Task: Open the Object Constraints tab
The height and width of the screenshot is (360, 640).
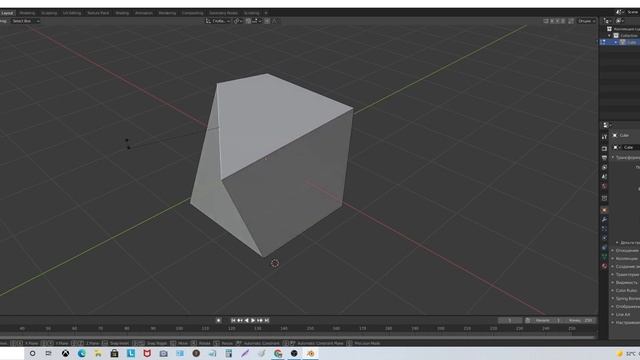Action: (x=604, y=247)
